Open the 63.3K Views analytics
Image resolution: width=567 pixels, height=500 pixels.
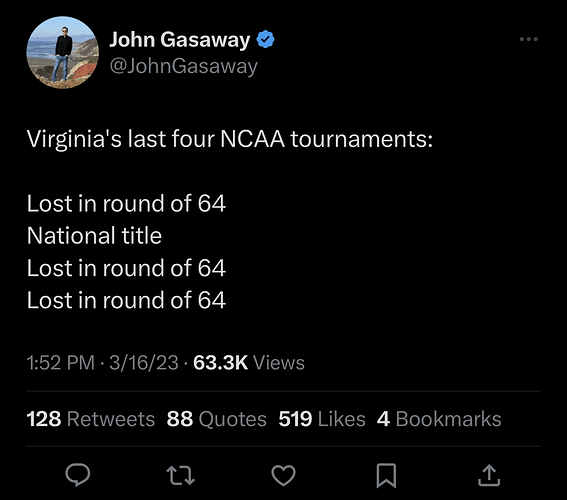pos(249,363)
